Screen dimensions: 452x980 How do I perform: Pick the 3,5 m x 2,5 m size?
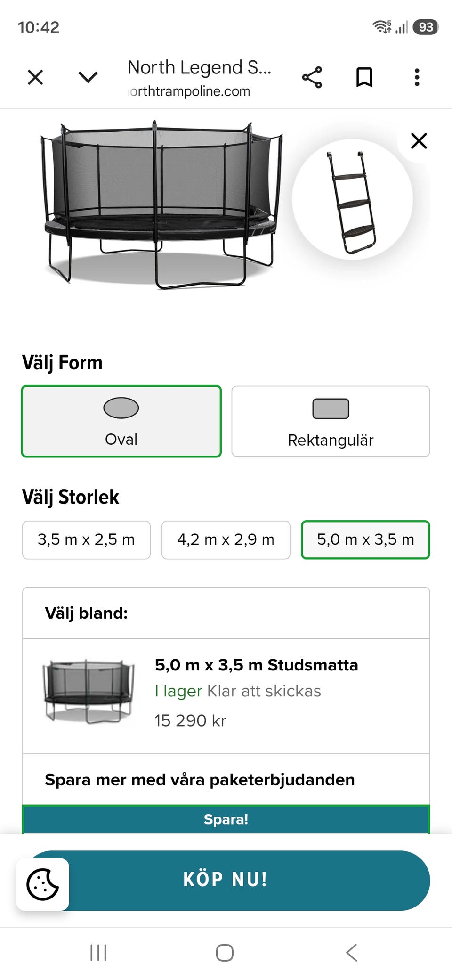pos(86,540)
